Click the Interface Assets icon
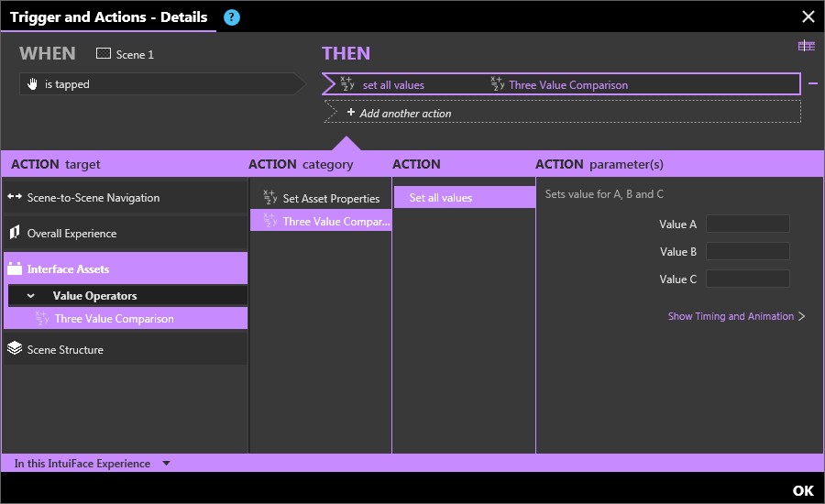825x504 pixels. pos(15,268)
